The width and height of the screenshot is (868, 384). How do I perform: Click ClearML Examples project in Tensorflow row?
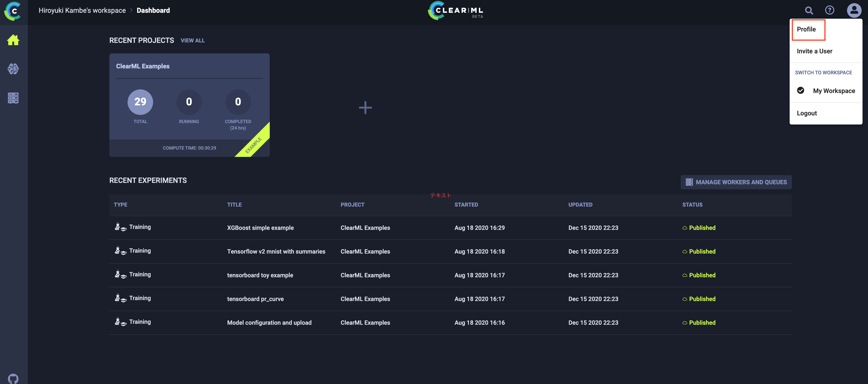point(365,252)
